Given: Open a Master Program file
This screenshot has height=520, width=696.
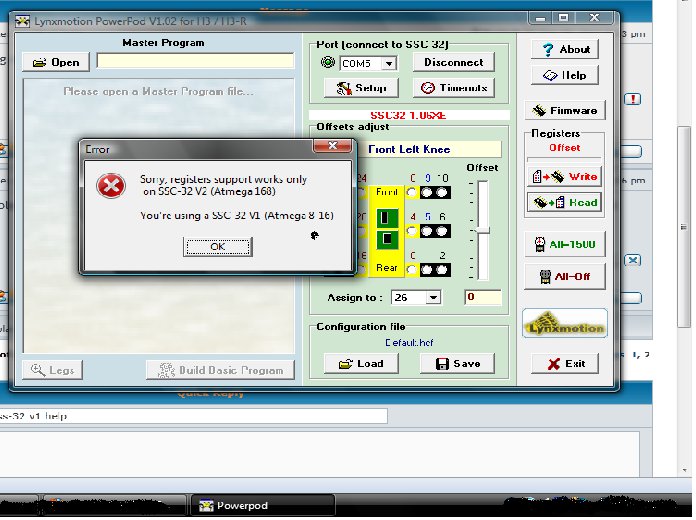Looking at the screenshot, I should [x=56, y=62].
